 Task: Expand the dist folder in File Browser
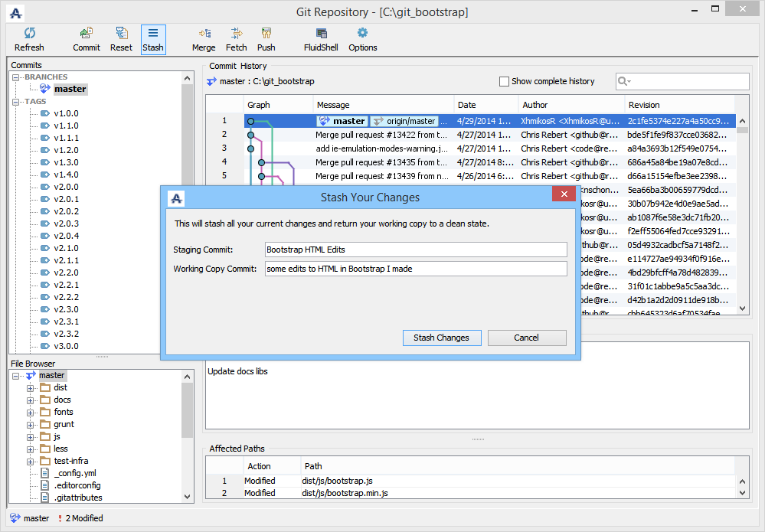(x=31, y=388)
